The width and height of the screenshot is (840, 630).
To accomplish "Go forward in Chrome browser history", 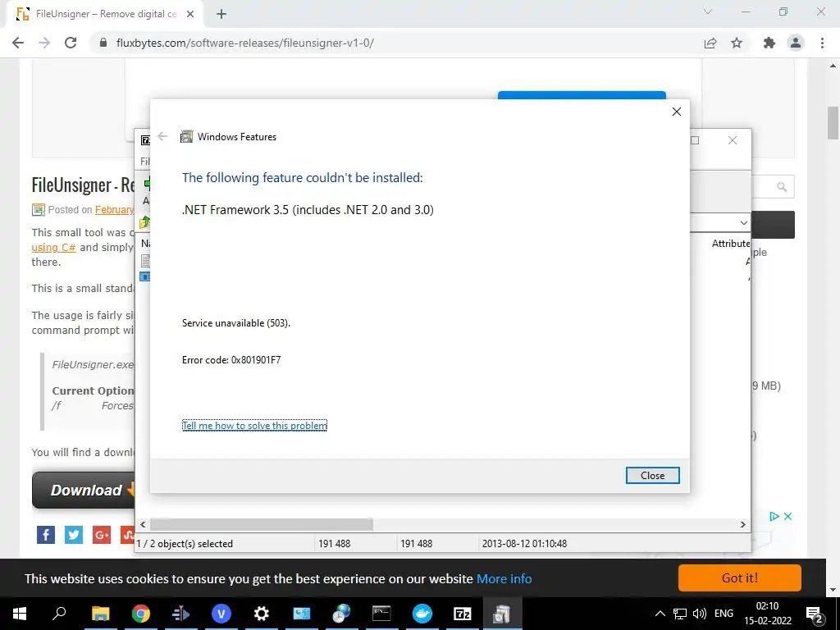I will point(44,43).
